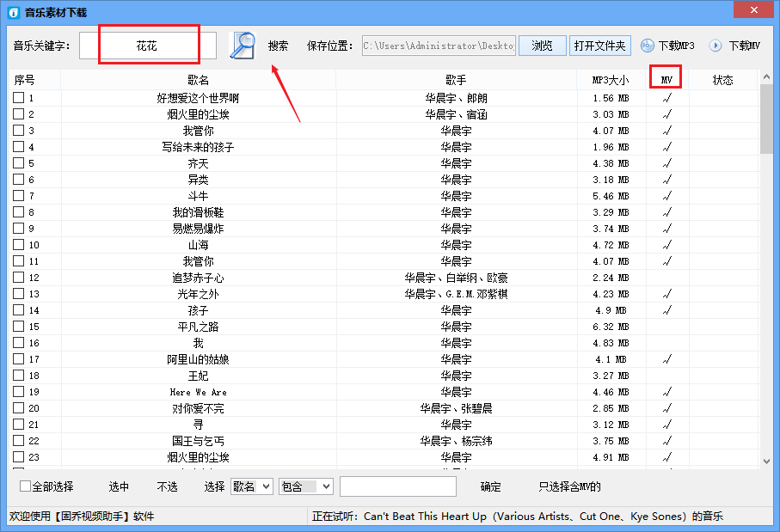780x532 pixels.
Task: Select song 写给未来的孩子
Action: coord(198,147)
